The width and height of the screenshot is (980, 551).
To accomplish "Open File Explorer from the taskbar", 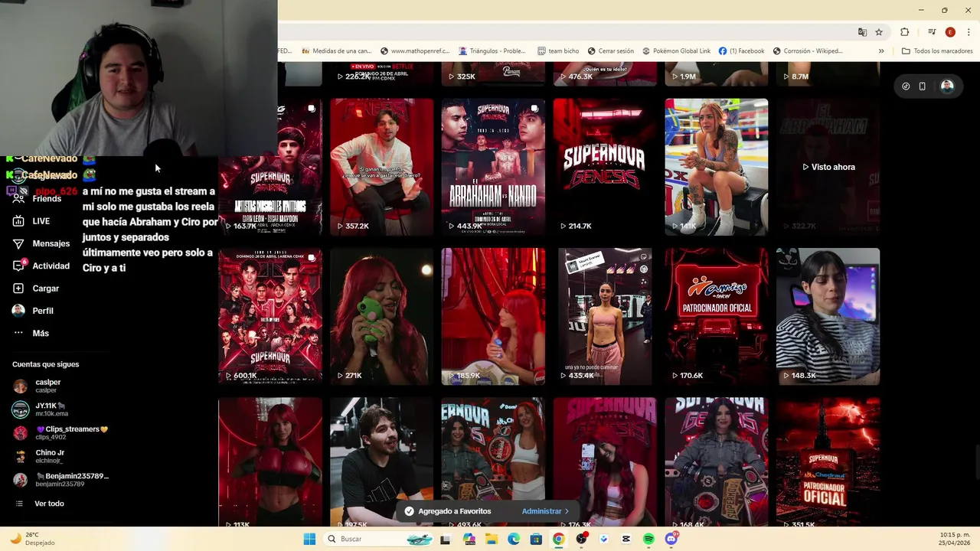I will pyautogui.click(x=491, y=539).
